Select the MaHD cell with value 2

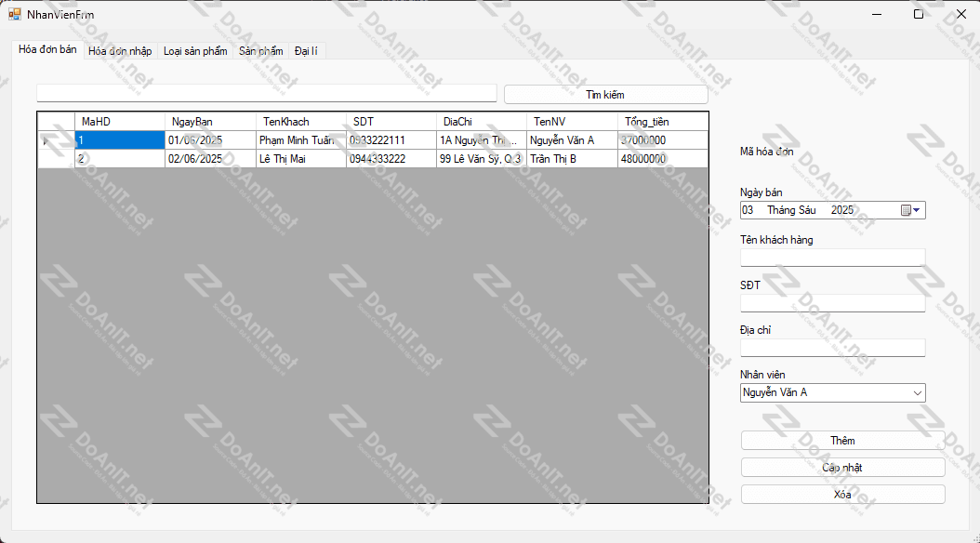(x=120, y=159)
